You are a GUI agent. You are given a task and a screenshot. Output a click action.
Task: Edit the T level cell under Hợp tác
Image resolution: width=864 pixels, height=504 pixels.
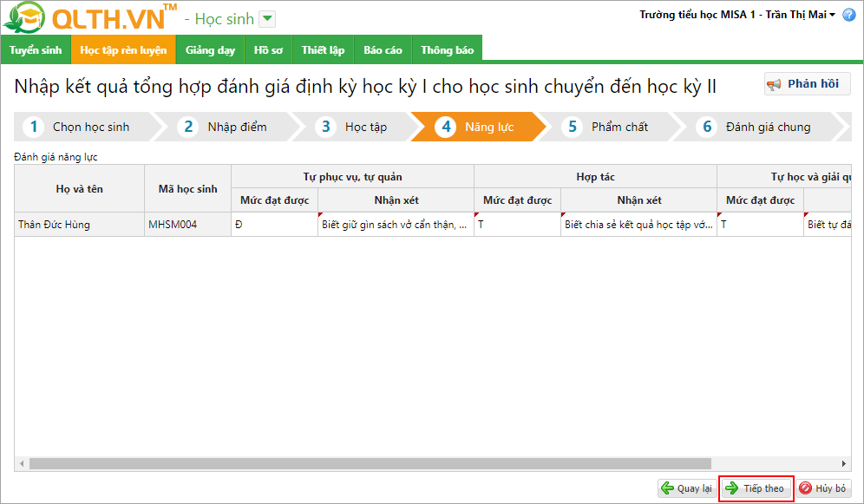pos(517,225)
